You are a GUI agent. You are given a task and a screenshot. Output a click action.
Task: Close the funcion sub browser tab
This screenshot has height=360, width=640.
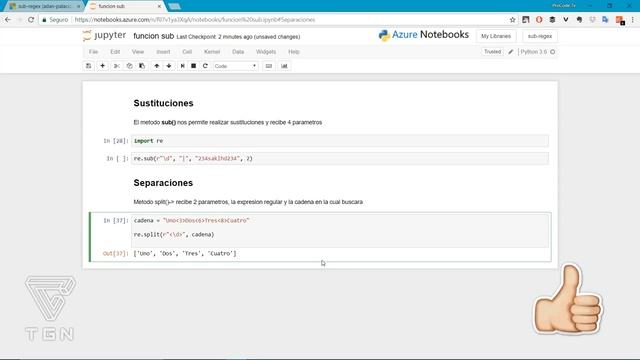[x=159, y=6]
